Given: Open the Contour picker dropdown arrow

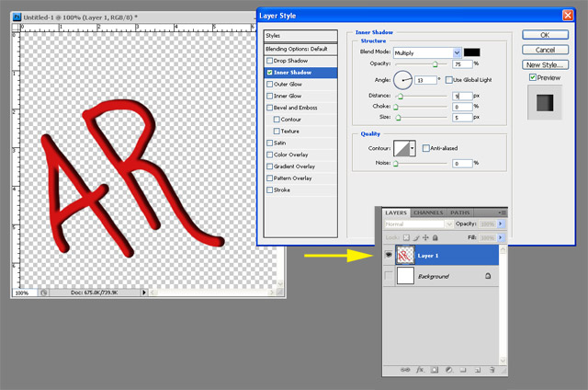Looking at the screenshot, I should coord(413,149).
